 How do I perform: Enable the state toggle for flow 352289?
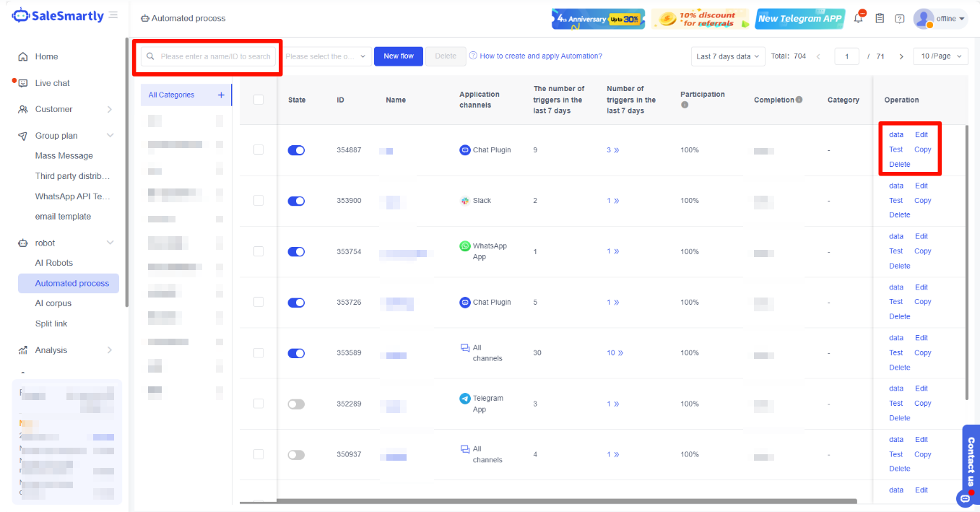point(296,404)
